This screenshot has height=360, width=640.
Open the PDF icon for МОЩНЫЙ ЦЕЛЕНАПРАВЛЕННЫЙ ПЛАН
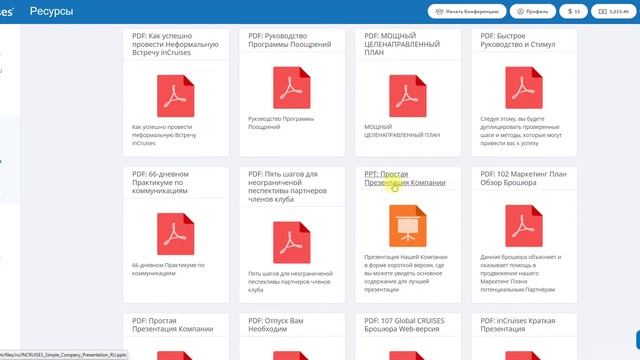coord(408,96)
